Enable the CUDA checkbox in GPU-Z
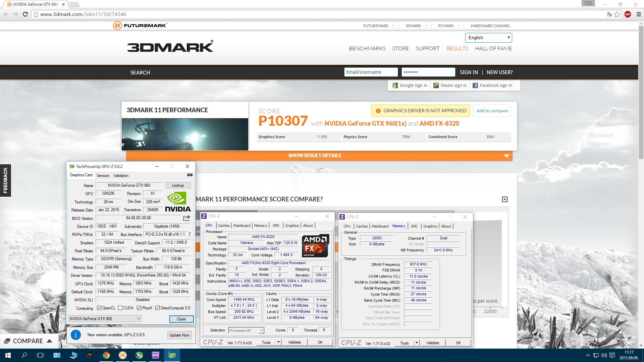The height and width of the screenshot is (362, 644). 120,308
